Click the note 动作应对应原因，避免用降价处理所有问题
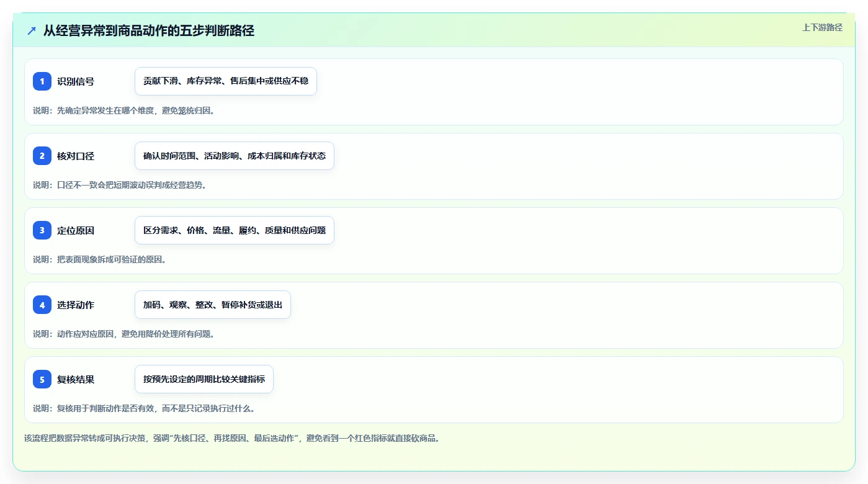 point(124,334)
